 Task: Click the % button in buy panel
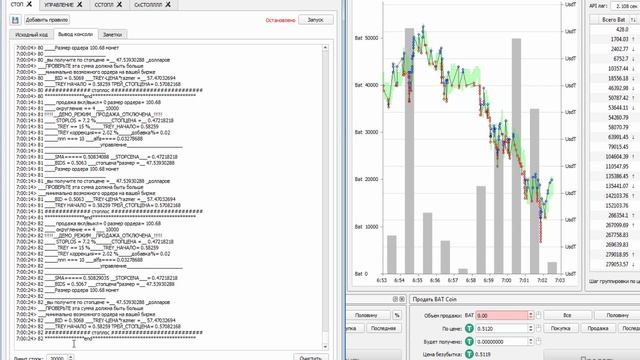tap(397, 315)
